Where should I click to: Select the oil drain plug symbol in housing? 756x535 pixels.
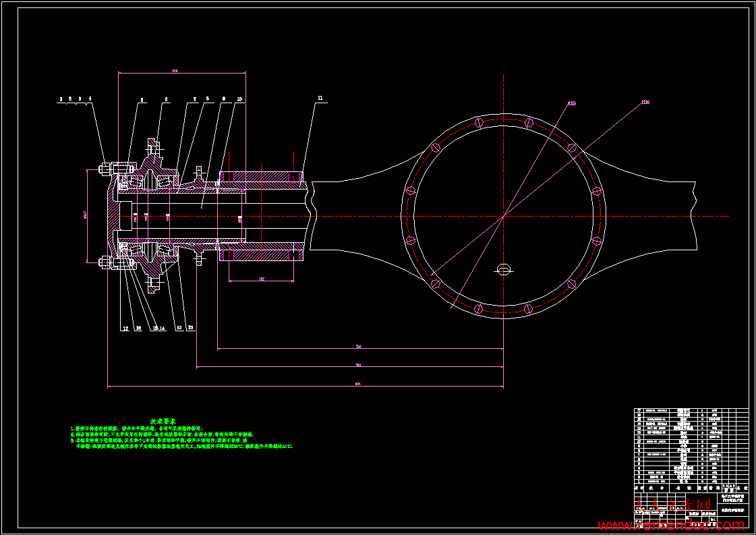[x=503, y=269]
